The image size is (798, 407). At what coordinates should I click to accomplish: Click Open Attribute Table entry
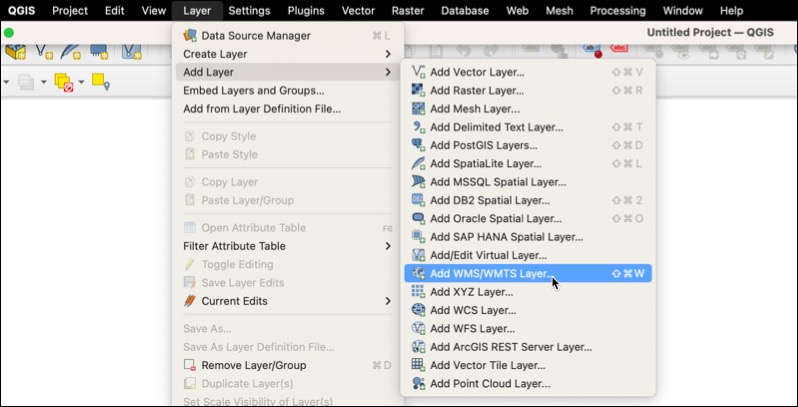tap(287, 228)
